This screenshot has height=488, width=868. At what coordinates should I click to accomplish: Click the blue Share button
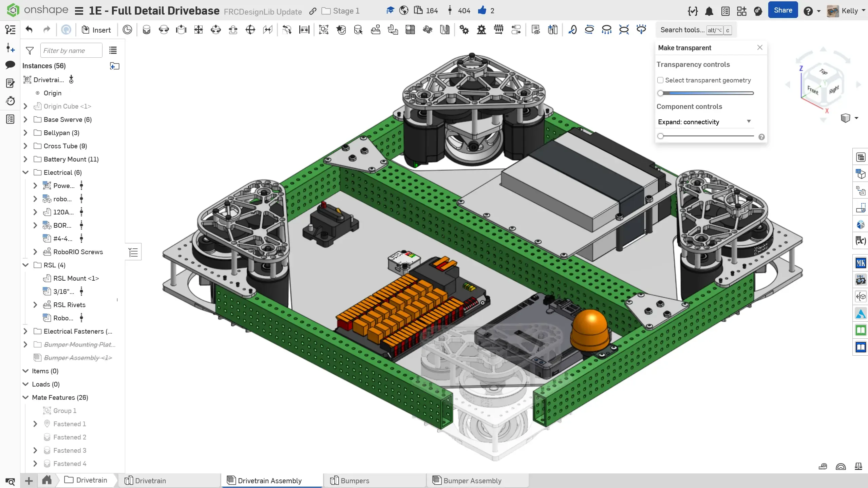tap(782, 11)
